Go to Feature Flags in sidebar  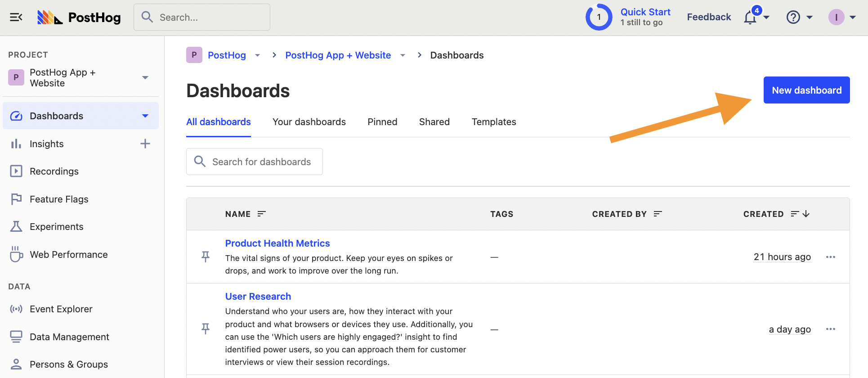click(x=59, y=199)
